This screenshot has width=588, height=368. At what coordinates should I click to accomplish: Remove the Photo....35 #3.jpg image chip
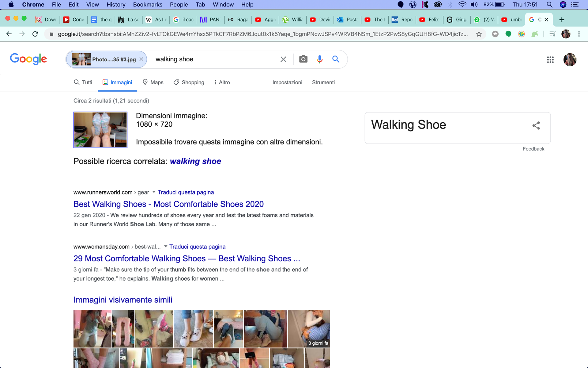pyautogui.click(x=141, y=59)
